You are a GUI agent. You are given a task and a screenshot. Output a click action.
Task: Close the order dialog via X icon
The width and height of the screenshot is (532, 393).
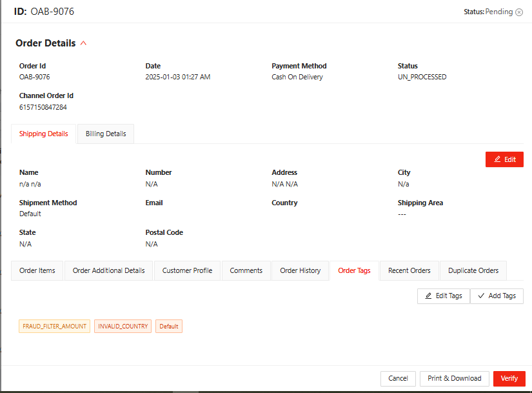(519, 12)
